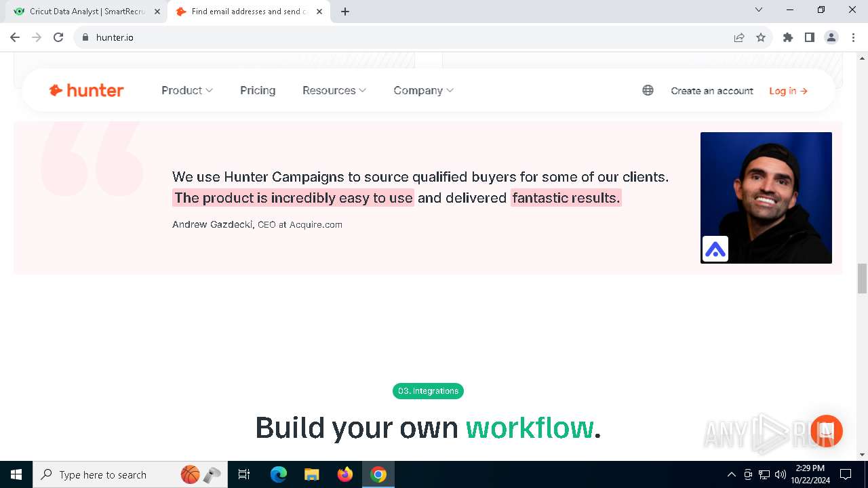Click the volume speaker tray icon
The height and width of the screenshot is (488, 868).
(781, 474)
